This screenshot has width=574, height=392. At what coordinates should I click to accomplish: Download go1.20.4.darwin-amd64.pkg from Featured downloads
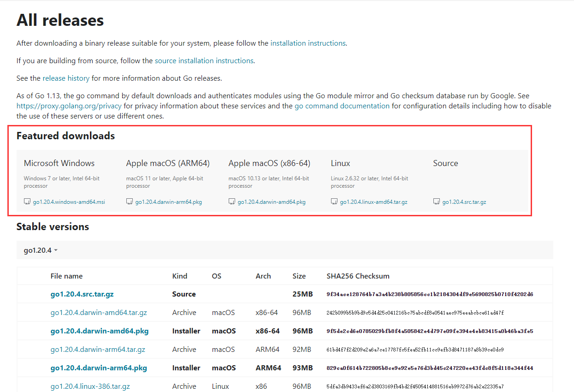coord(272,202)
